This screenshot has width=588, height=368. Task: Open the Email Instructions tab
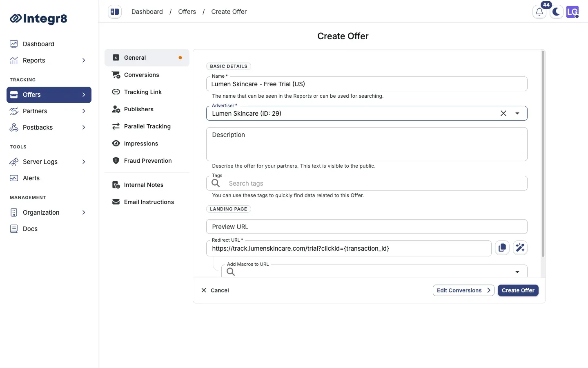click(x=147, y=202)
